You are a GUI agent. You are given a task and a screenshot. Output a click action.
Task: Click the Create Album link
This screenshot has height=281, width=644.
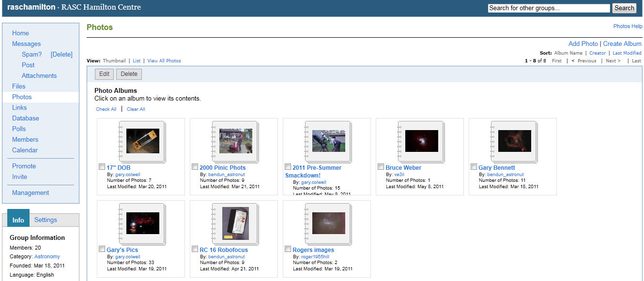pyautogui.click(x=622, y=44)
